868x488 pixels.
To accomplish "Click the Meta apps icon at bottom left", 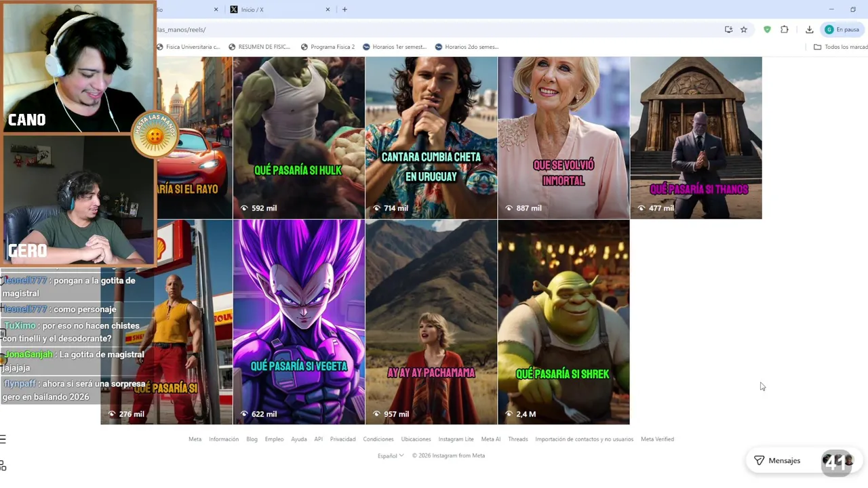I will coord(3,466).
